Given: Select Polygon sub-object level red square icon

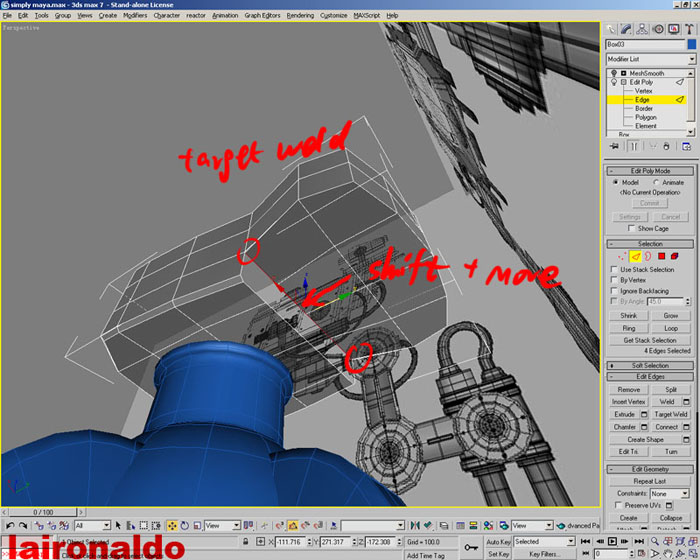Looking at the screenshot, I should (662, 256).
